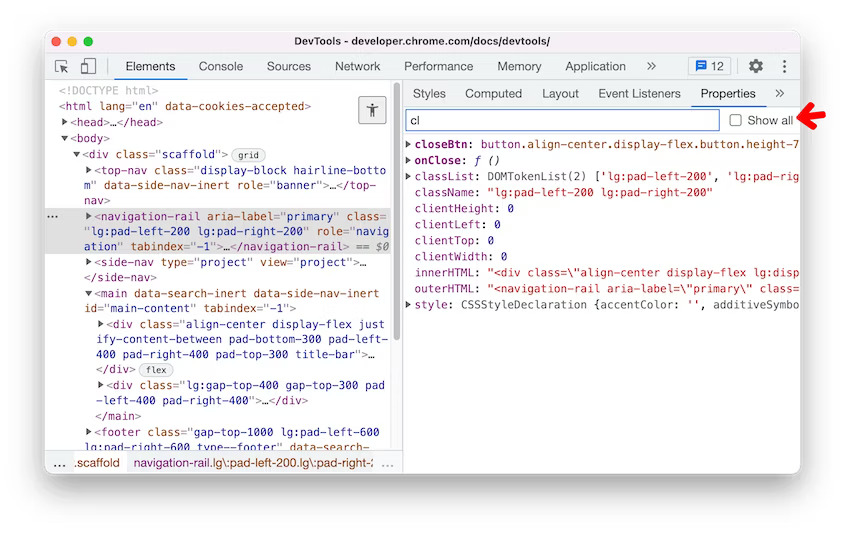Select the clientHeight property row

click(x=601, y=209)
